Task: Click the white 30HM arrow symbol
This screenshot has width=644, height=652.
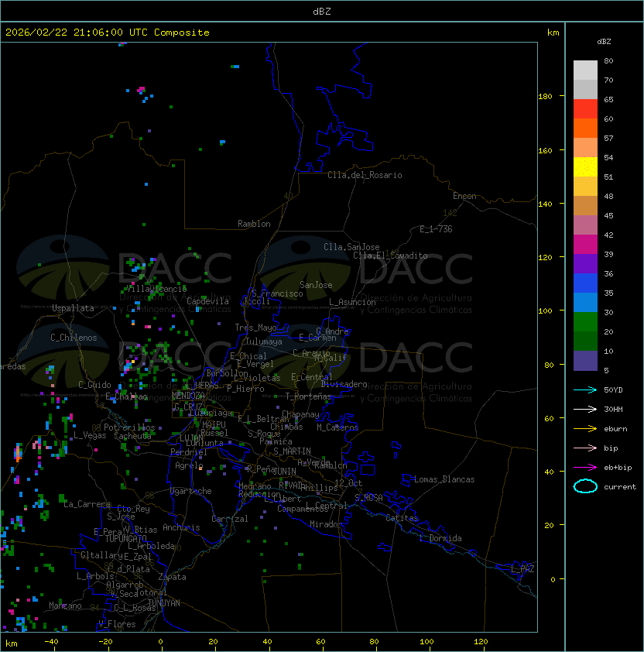Action: tap(585, 409)
